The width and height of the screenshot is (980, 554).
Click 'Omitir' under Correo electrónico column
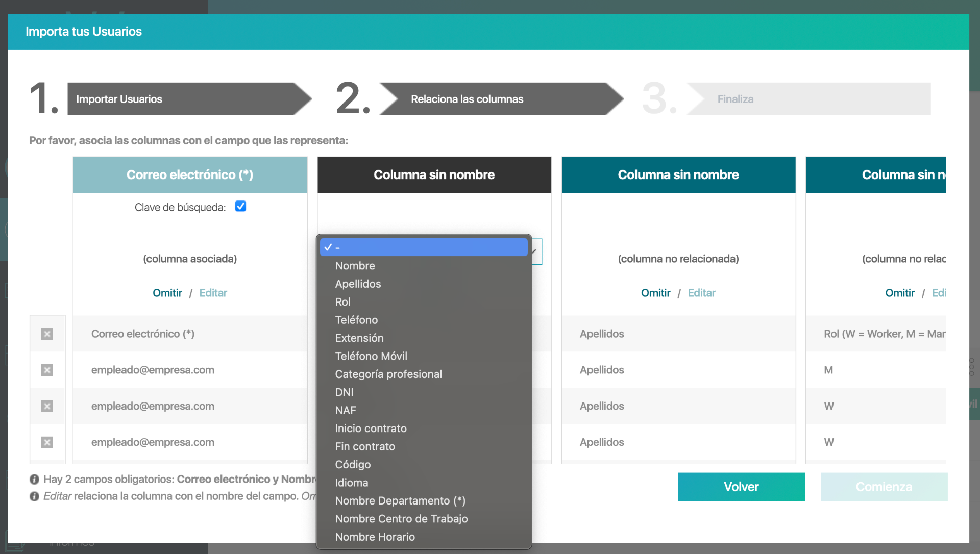coord(167,293)
